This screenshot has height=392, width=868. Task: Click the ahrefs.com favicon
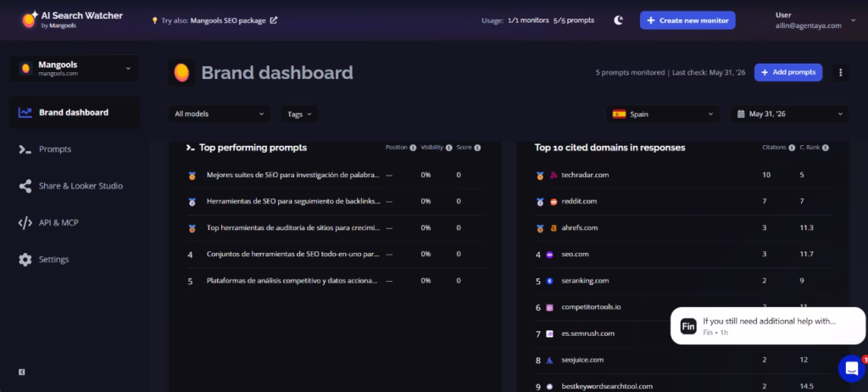553,228
